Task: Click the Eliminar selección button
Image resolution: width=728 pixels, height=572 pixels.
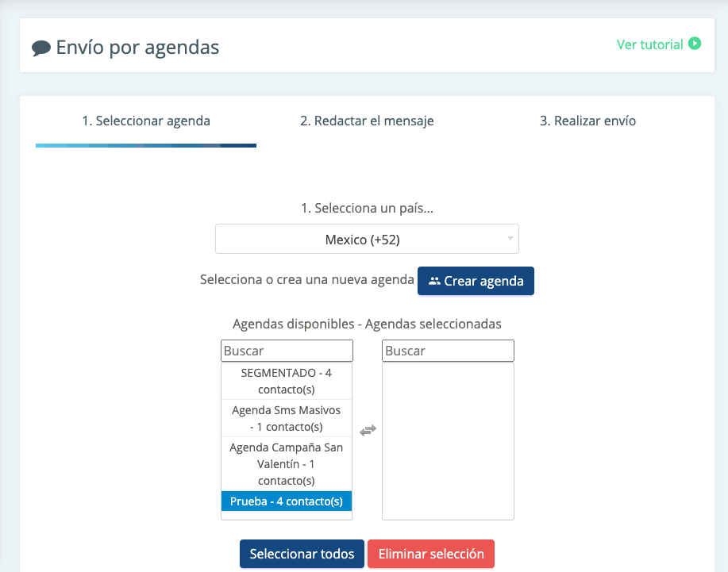Action: click(x=431, y=554)
